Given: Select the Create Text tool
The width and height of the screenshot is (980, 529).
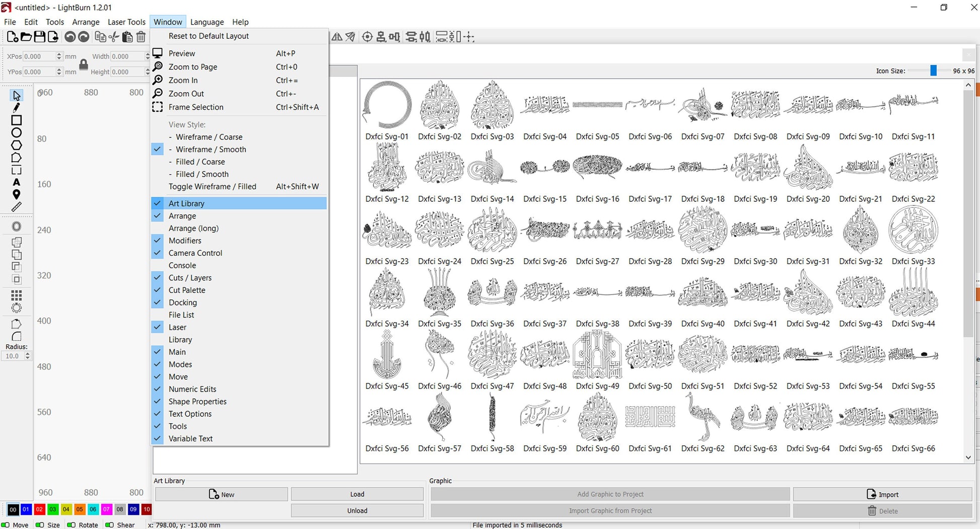Looking at the screenshot, I should coord(17,182).
